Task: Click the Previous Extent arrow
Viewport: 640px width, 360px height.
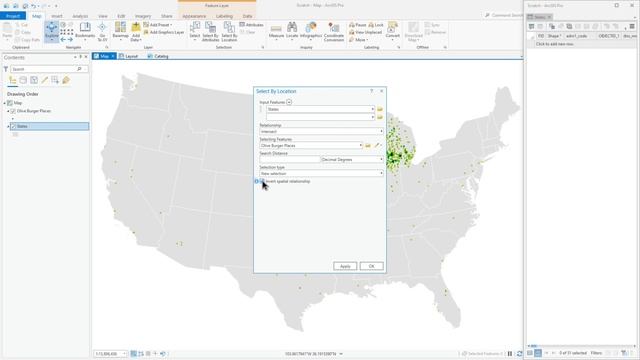Action: click(63, 40)
